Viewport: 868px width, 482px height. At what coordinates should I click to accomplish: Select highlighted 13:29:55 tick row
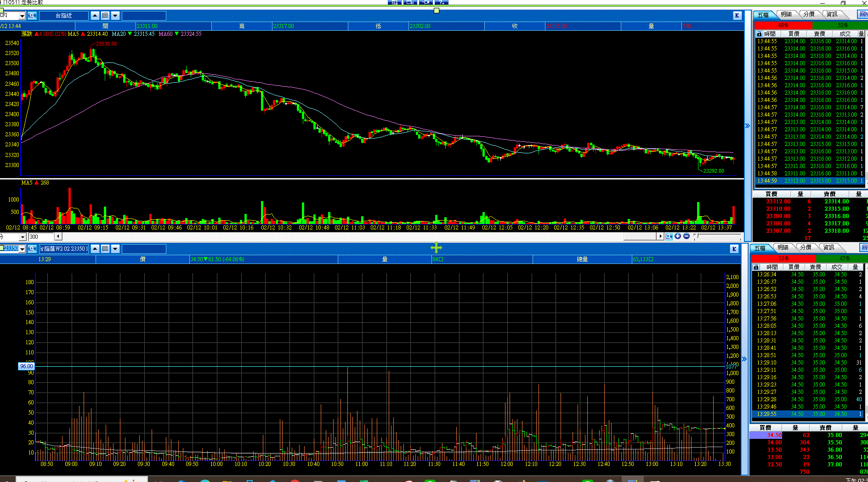click(x=807, y=414)
